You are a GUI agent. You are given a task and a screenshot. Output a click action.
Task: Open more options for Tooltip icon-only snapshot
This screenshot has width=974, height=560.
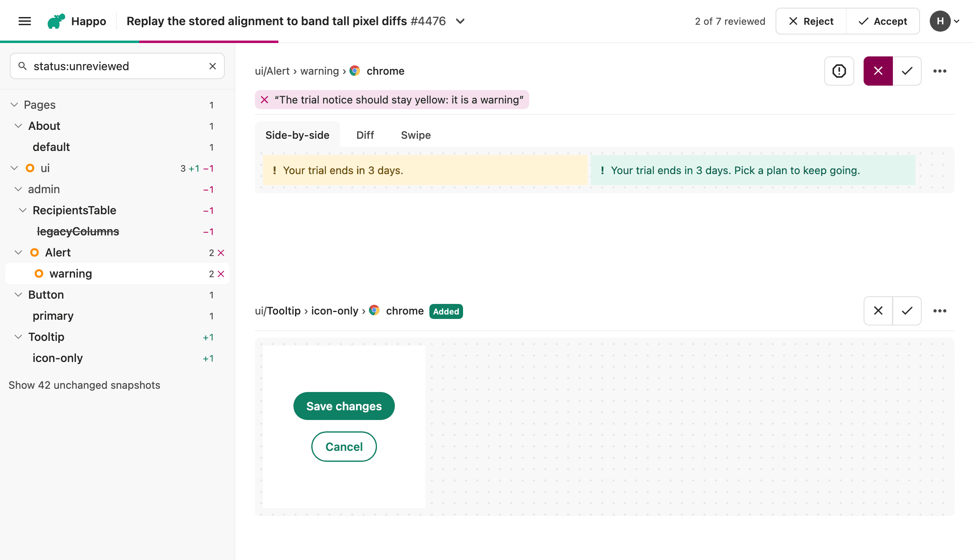[x=940, y=311]
